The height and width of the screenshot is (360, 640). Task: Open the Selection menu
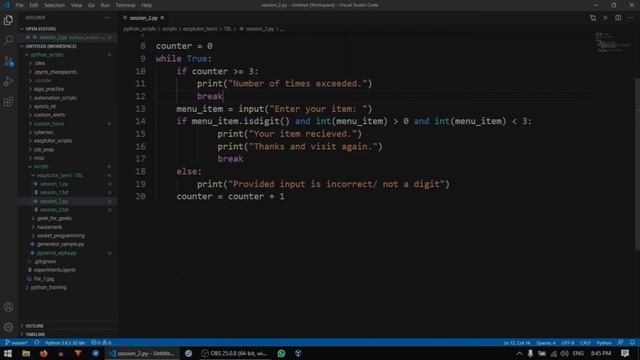55,5
